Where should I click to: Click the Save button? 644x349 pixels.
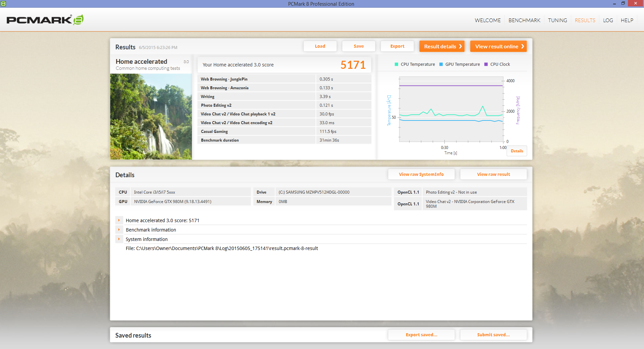point(359,46)
